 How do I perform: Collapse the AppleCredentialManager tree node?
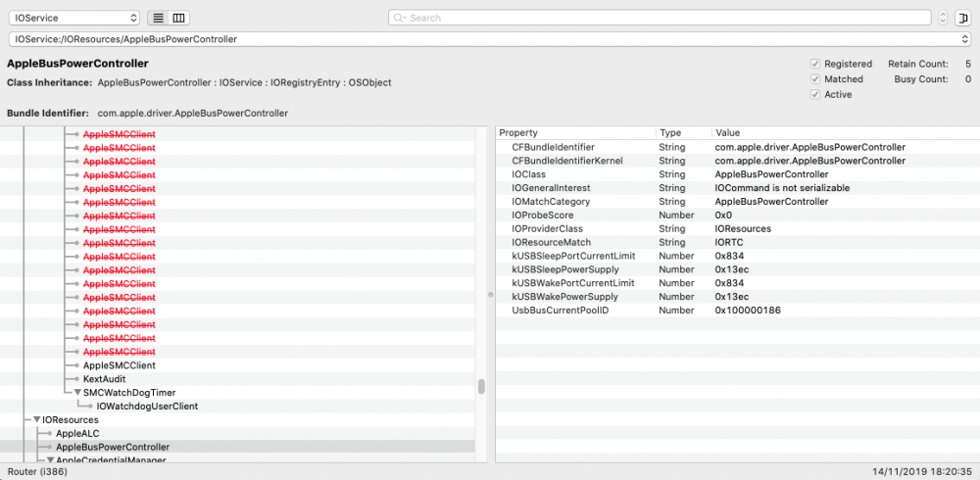(51, 460)
